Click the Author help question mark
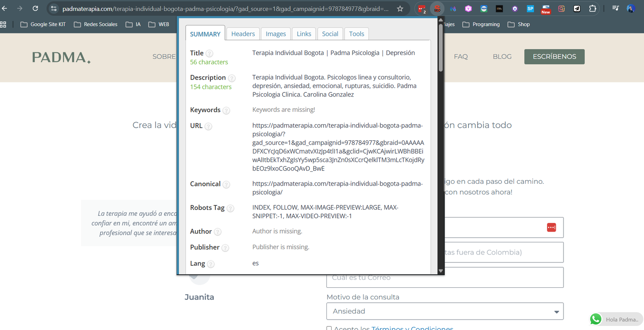The height and width of the screenshot is (330, 644). click(x=217, y=232)
